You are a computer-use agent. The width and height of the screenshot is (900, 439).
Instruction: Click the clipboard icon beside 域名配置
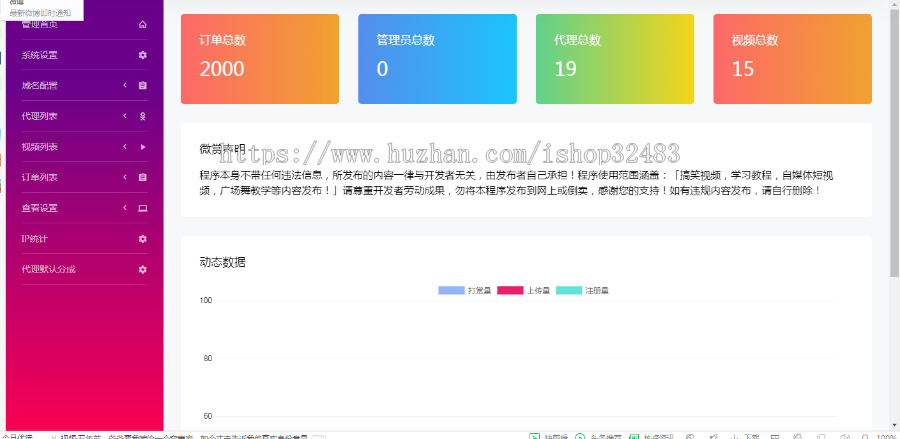coord(142,86)
